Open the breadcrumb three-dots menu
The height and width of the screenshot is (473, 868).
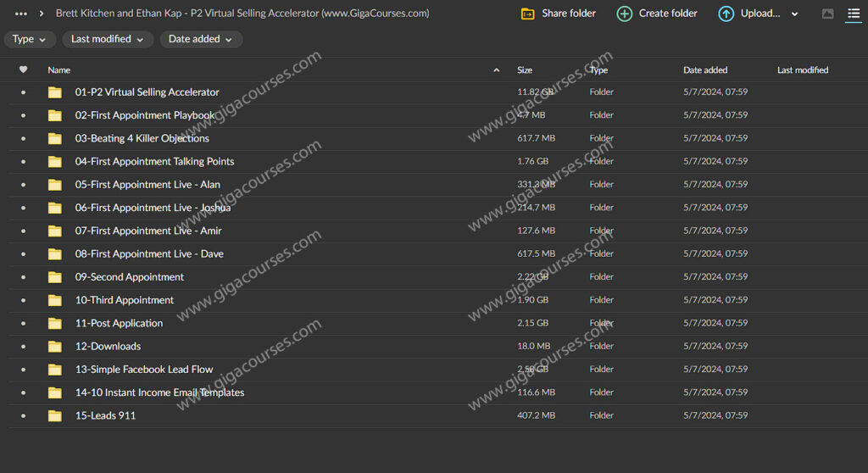21,14
